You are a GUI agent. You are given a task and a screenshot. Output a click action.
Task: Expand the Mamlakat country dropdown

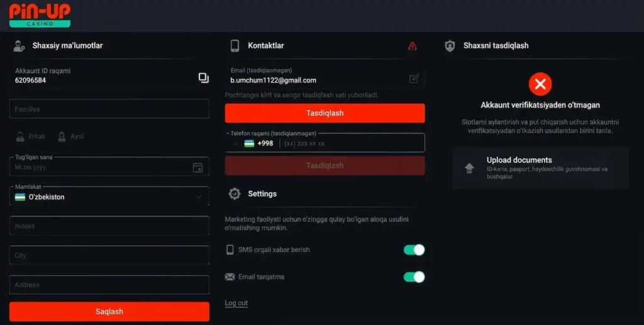pyautogui.click(x=109, y=197)
